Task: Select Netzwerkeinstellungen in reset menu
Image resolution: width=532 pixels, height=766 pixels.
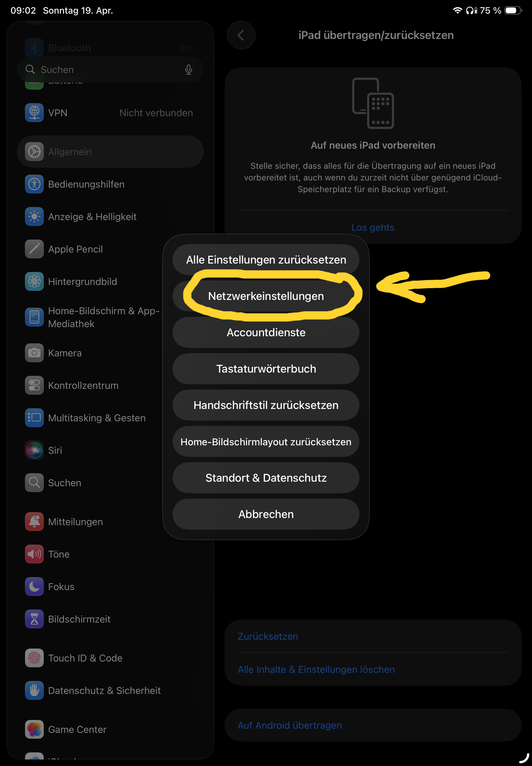Action: click(x=266, y=296)
